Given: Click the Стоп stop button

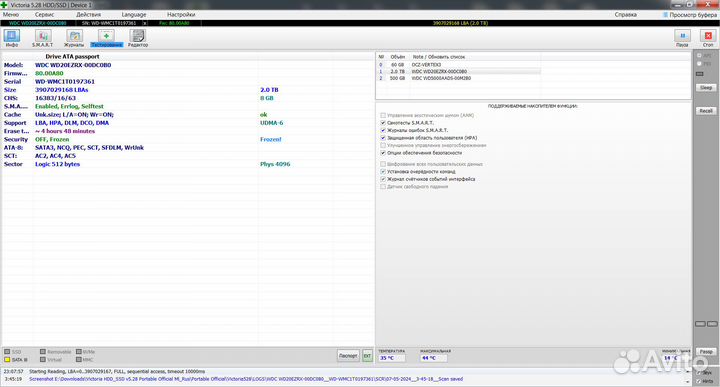Looking at the screenshot, I should pos(708,38).
